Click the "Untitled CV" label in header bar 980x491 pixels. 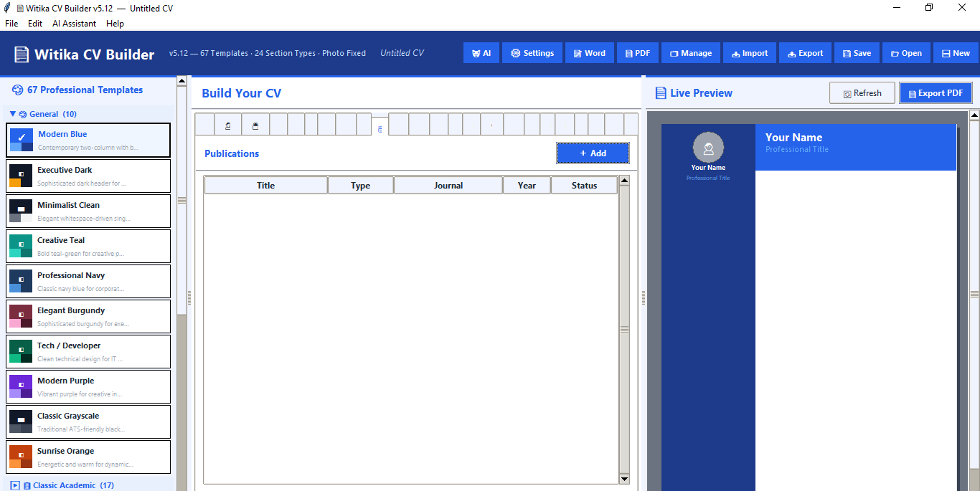point(402,53)
